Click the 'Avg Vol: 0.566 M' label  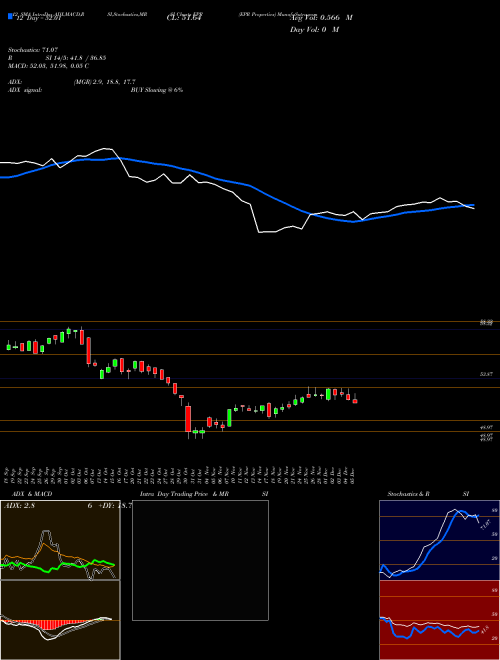321,18
